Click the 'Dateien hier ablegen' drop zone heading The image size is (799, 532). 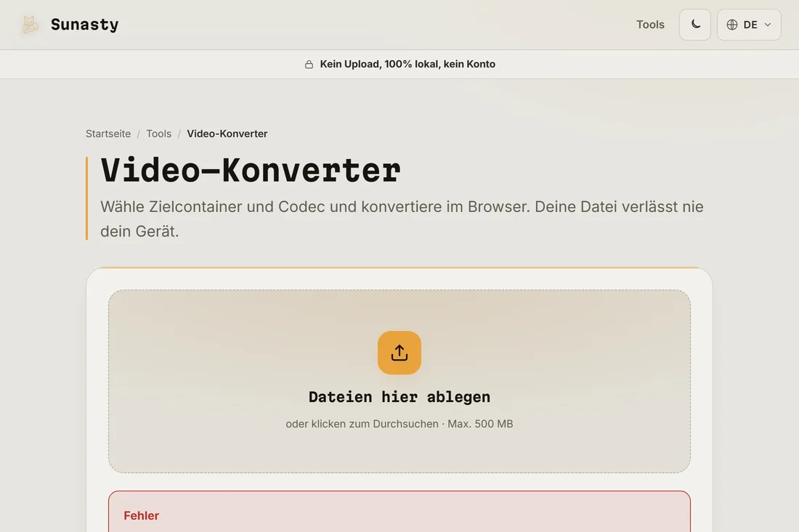[x=399, y=396]
